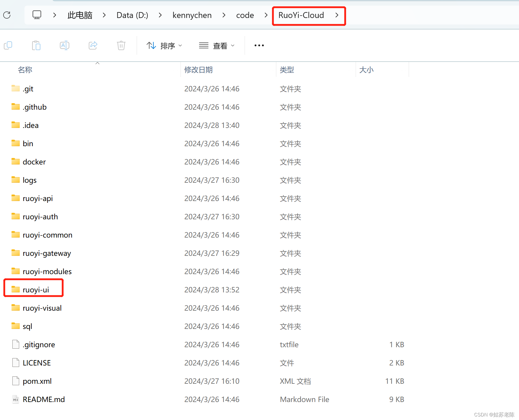Open the three-dot more options menu
Viewport: 519px width, 420px height.
coord(259,45)
